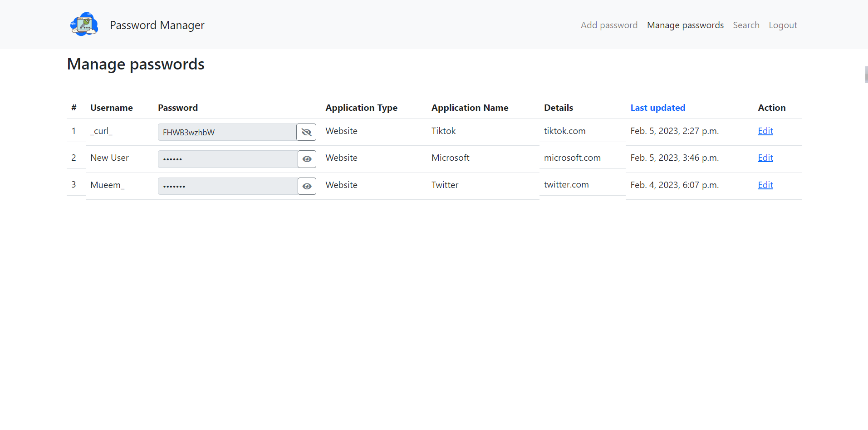Click the Manage passwords page heading

click(x=136, y=64)
